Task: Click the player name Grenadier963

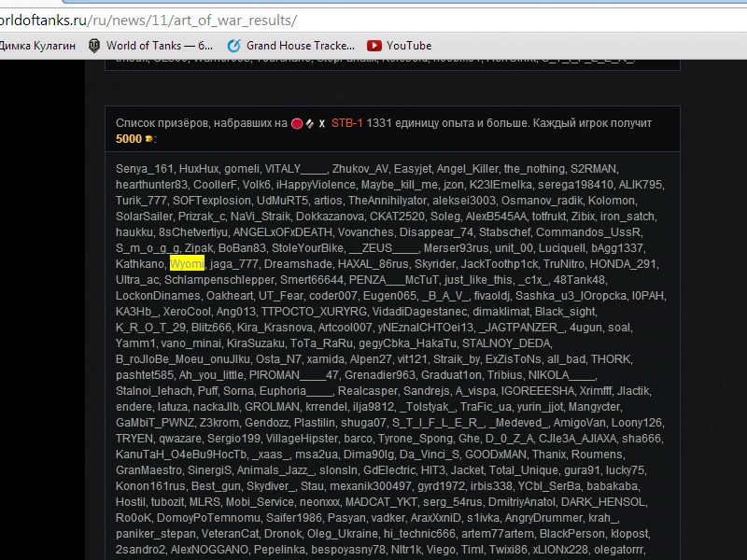Action: (x=380, y=375)
